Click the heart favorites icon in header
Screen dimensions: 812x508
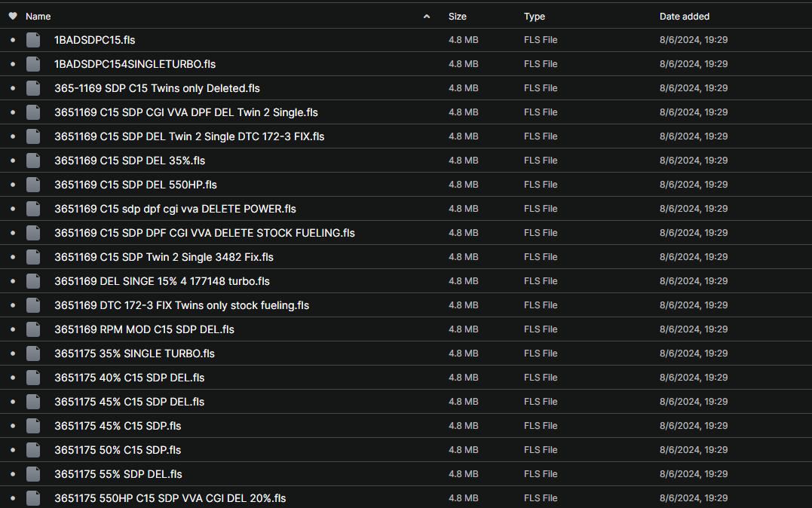point(13,16)
